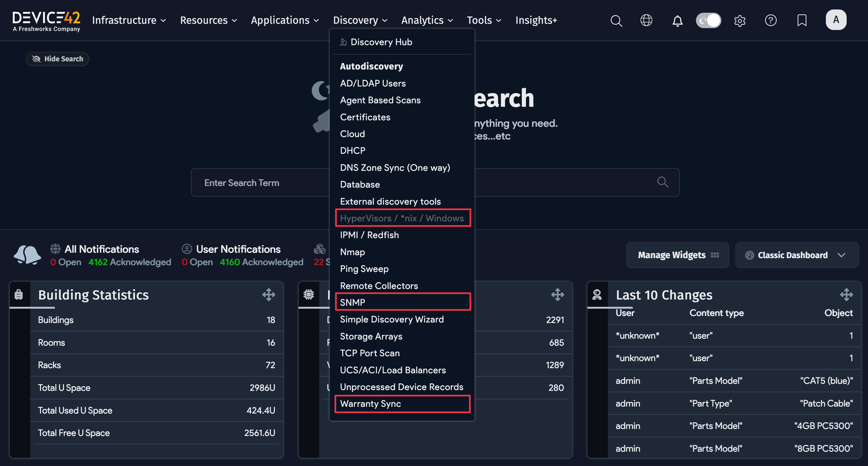Open the settings gear icon
This screenshot has width=868, height=466.
[740, 20]
